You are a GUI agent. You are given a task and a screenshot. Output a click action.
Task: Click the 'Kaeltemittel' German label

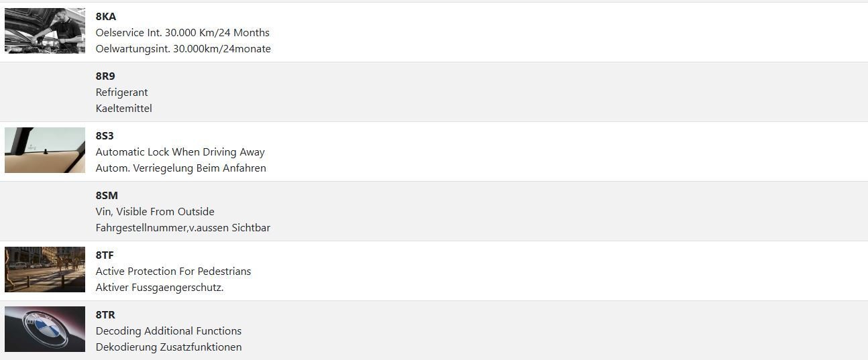click(x=124, y=109)
